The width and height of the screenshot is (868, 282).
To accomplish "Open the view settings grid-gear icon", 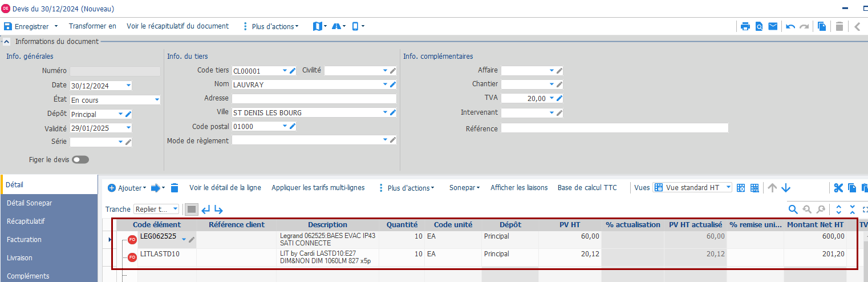I will pyautogui.click(x=741, y=188).
